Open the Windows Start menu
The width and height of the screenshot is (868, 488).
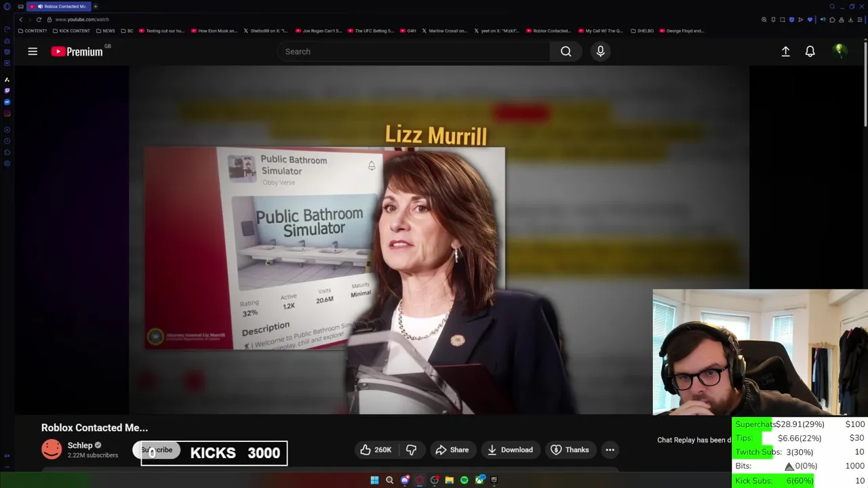374,480
